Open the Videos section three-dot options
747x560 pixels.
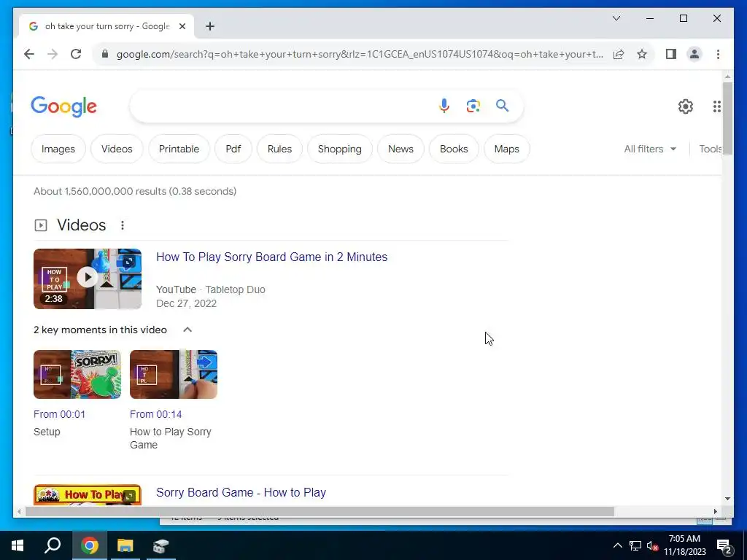pyautogui.click(x=123, y=225)
